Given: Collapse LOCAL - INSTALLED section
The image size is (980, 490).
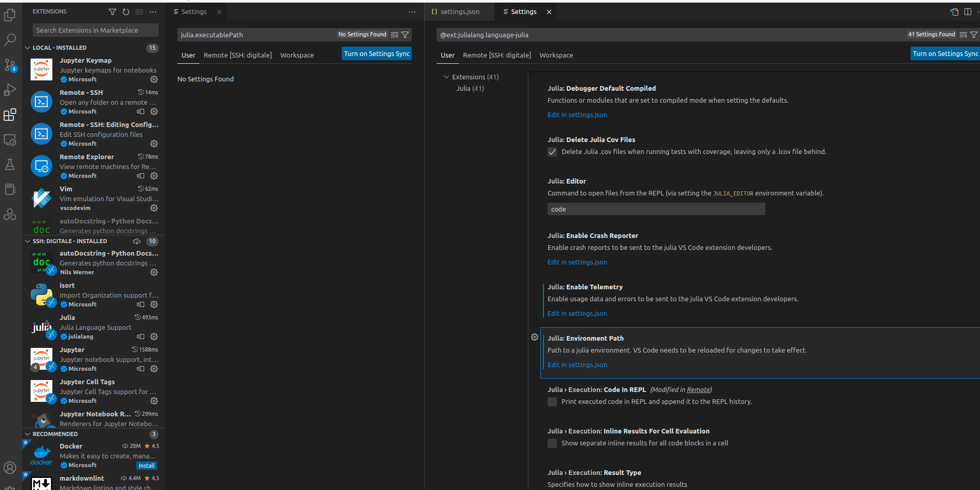Looking at the screenshot, I should click(x=27, y=48).
